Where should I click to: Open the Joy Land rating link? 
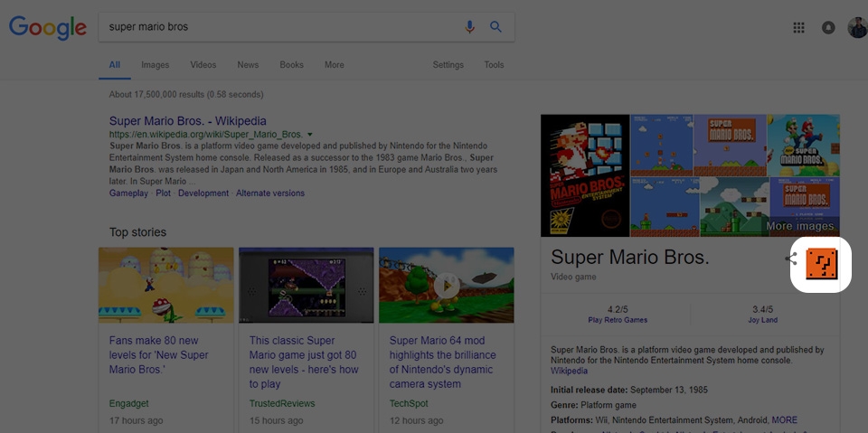coord(762,320)
